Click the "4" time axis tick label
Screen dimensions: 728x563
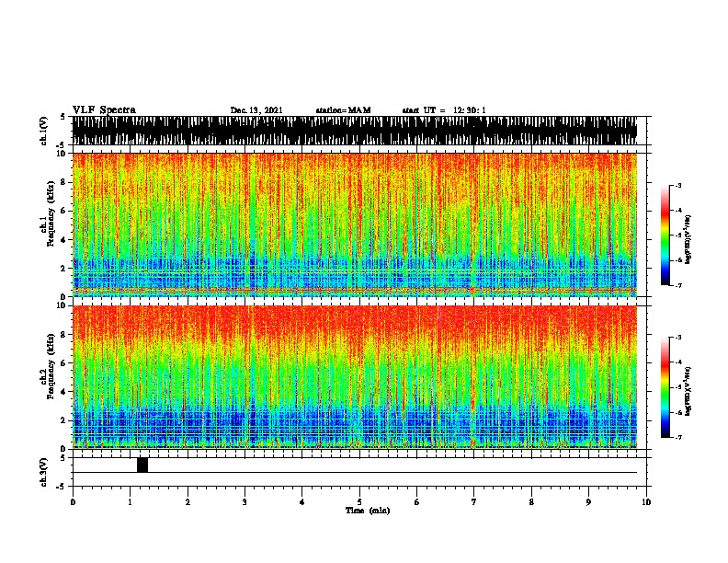(302, 502)
